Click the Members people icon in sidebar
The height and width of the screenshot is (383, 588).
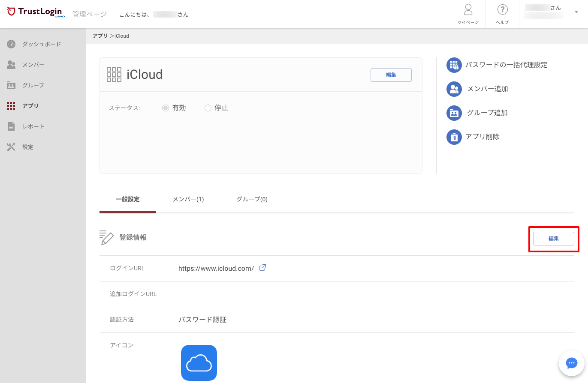click(11, 65)
